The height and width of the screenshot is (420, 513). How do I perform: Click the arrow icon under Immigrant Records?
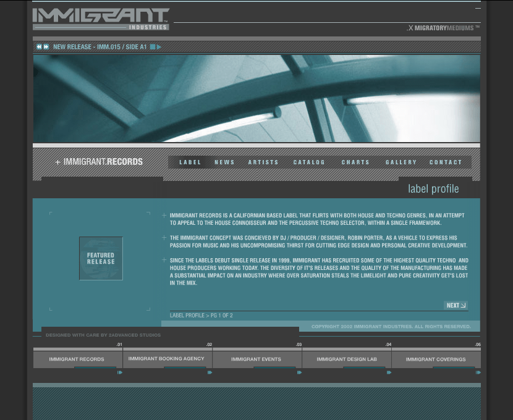tap(120, 372)
